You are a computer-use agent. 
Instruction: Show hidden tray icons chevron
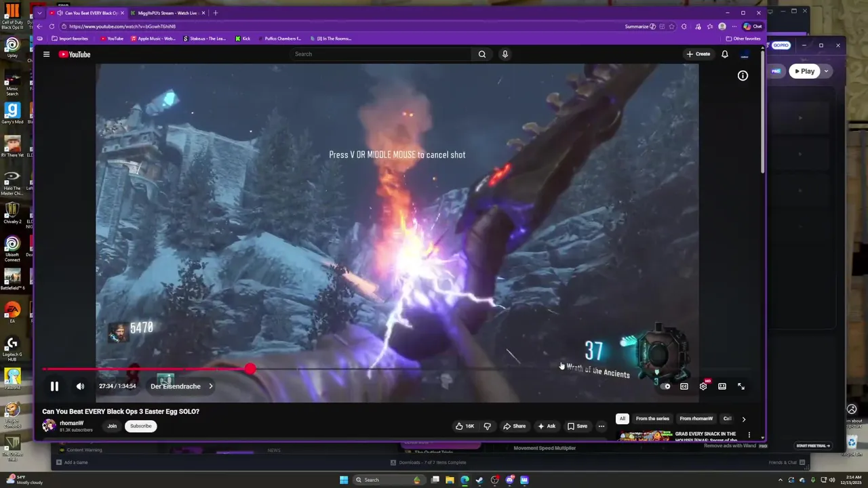tap(781, 480)
